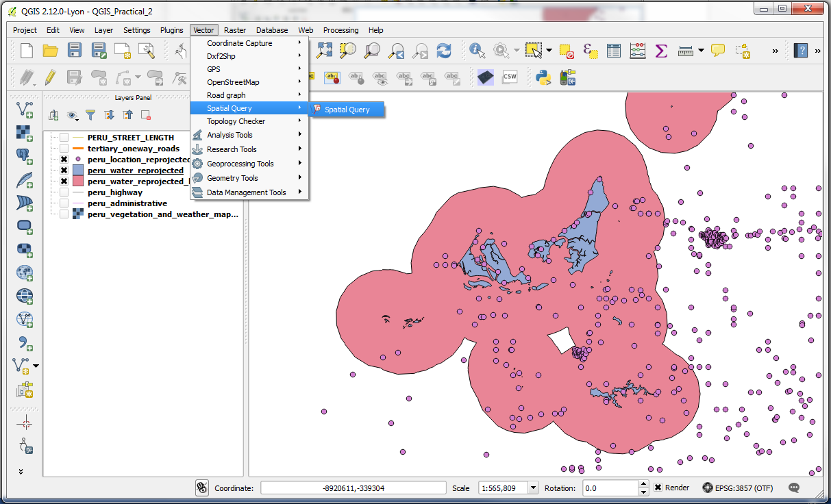Uncheck the peru_location_reprojected layer checkbox
Viewport: 831px width, 504px height.
point(64,160)
